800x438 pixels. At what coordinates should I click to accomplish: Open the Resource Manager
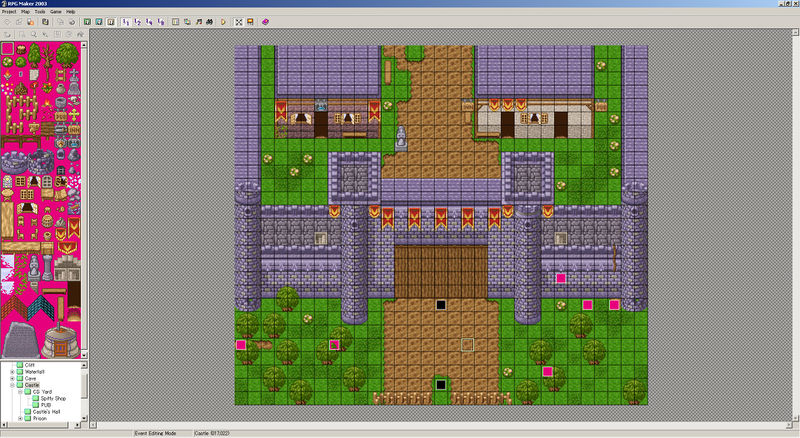point(188,21)
